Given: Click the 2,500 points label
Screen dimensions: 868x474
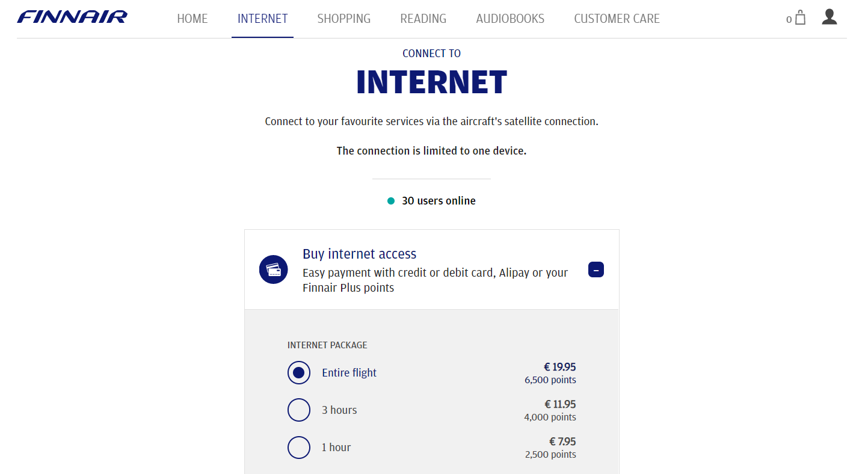Looking at the screenshot, I should pyautogui.click(x=550, y=454).
